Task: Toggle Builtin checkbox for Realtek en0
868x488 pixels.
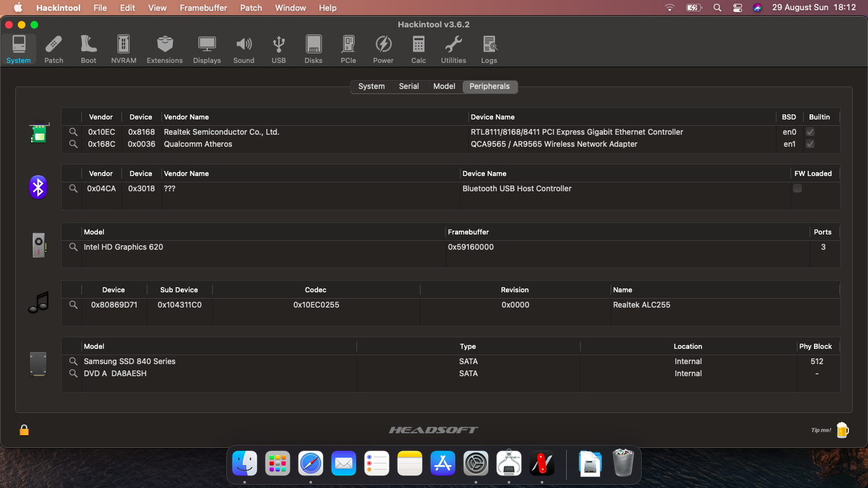Action: (x=810, y=132)
